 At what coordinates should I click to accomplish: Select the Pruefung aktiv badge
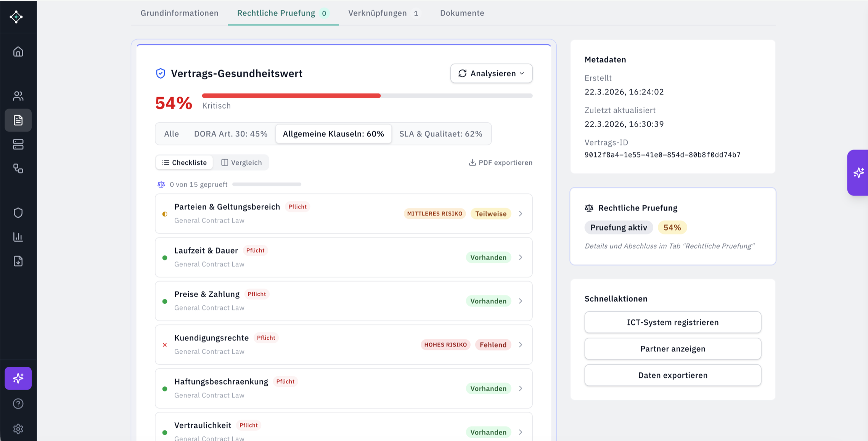point(618,227)
